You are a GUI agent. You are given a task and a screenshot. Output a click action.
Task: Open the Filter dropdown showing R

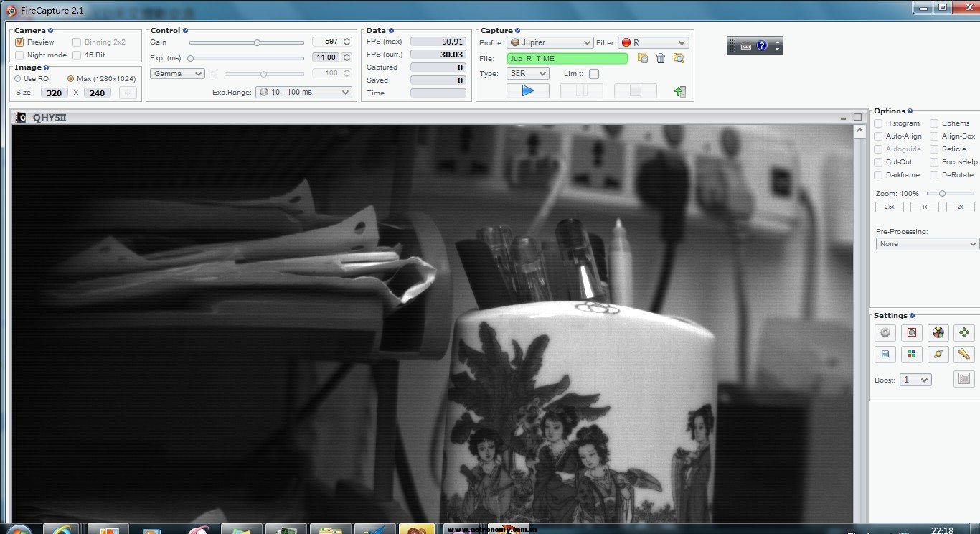(654, 43)
